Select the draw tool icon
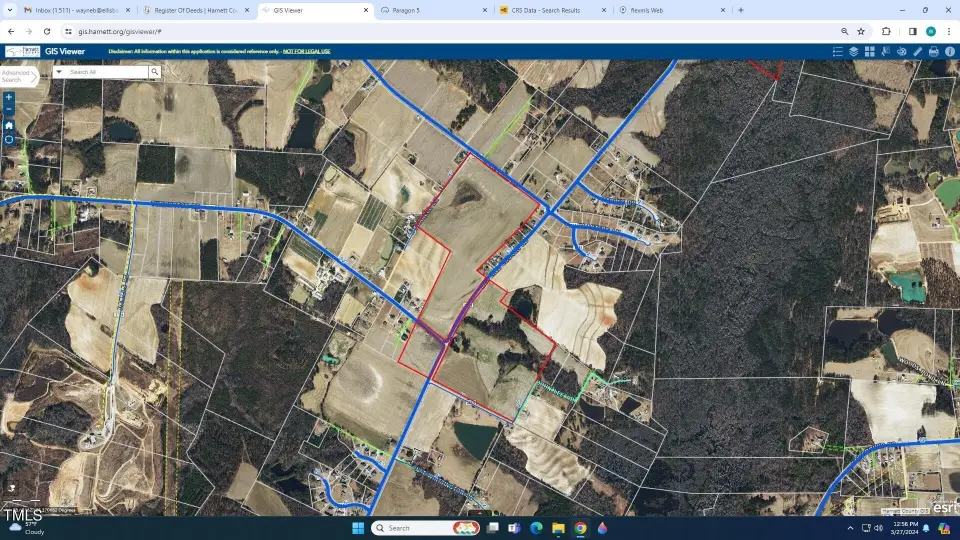This screenshot has height=540, width=960. pyautogui.click(x=885, y=51)
